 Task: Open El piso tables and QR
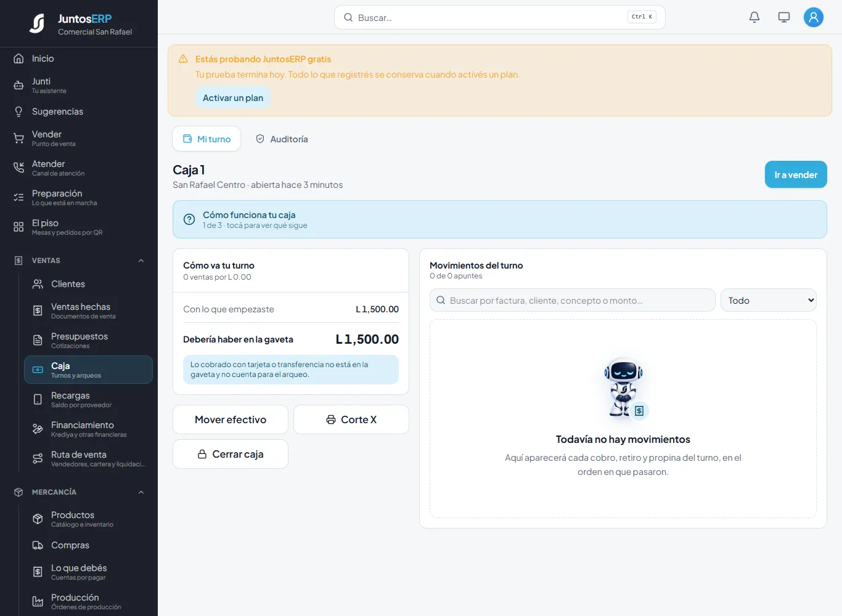(79, 227)
